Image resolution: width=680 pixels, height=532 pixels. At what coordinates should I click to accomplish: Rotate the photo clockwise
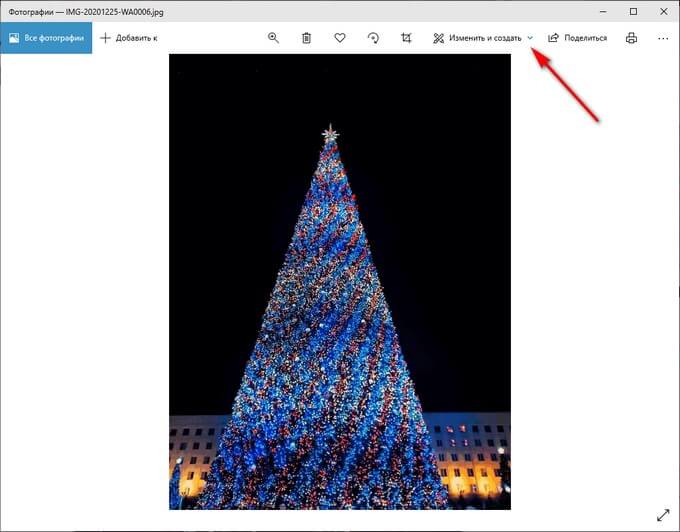pyautogui.click(x=373, y=38)
